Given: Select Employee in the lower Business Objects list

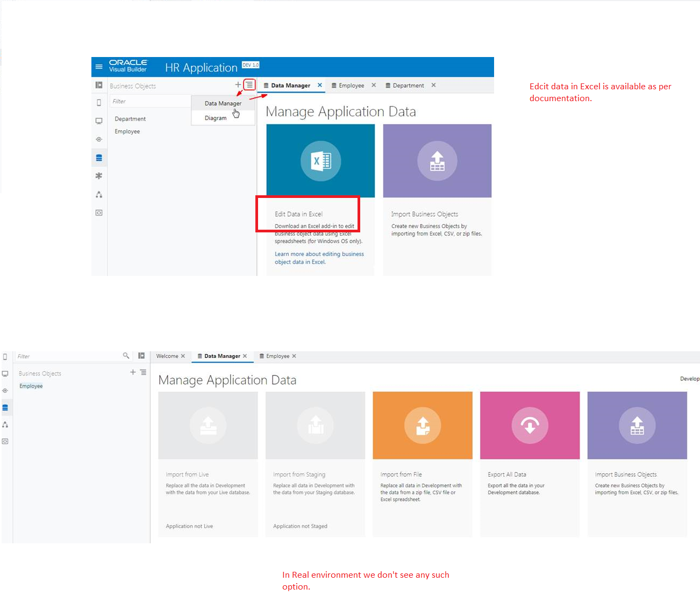Looking at the screenshot, I should (x=31, y=386).
